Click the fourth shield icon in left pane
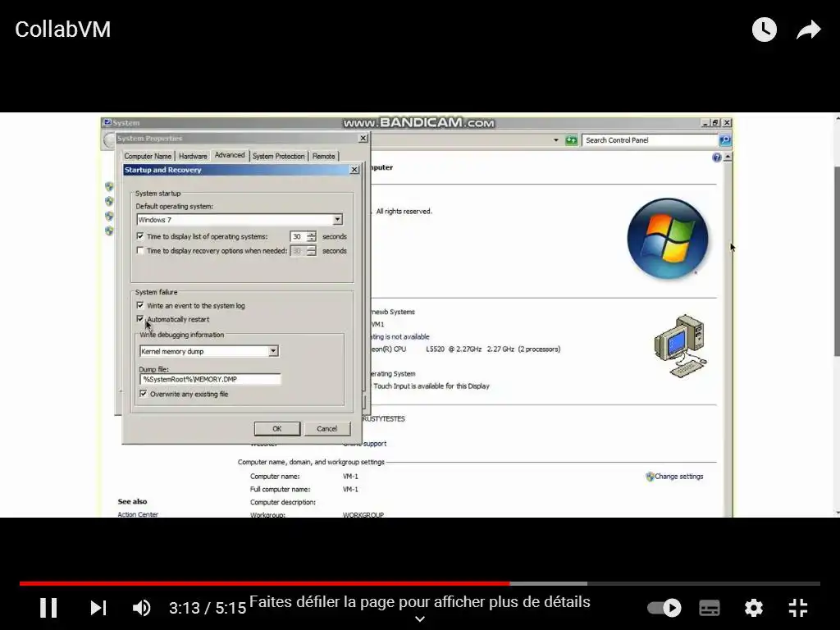The height and width of the screenshot is (630, 840). (109, 231)
